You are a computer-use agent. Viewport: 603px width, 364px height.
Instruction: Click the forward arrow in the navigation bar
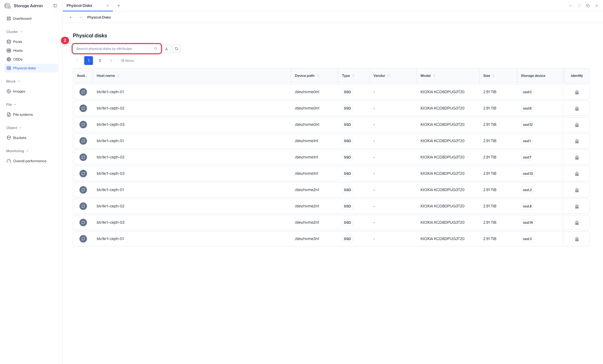click(x=80, y=17)
